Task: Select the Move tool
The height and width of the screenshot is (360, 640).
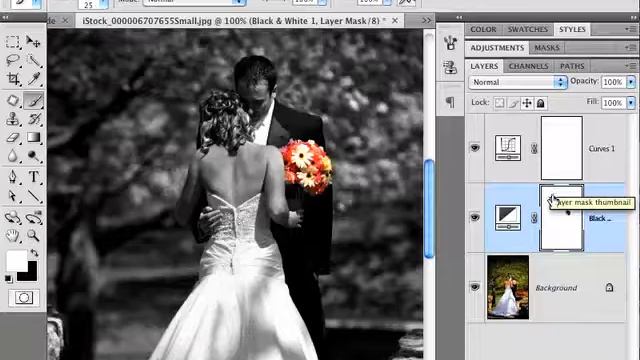Action: 33,42
